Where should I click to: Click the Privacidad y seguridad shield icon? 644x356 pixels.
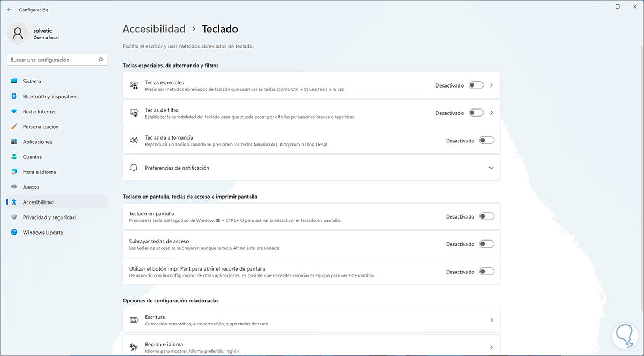[x=14, y=217]
